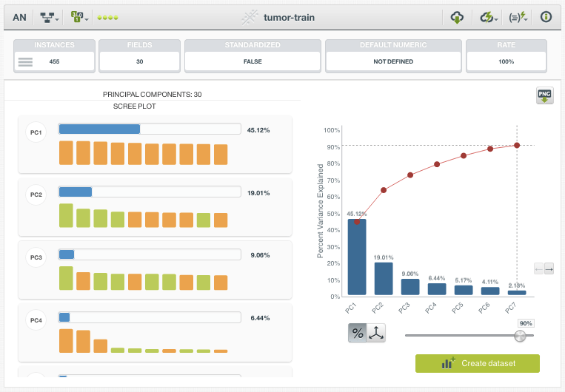Click the instances list icon
The image size is (565, 392).
[25, 62]
